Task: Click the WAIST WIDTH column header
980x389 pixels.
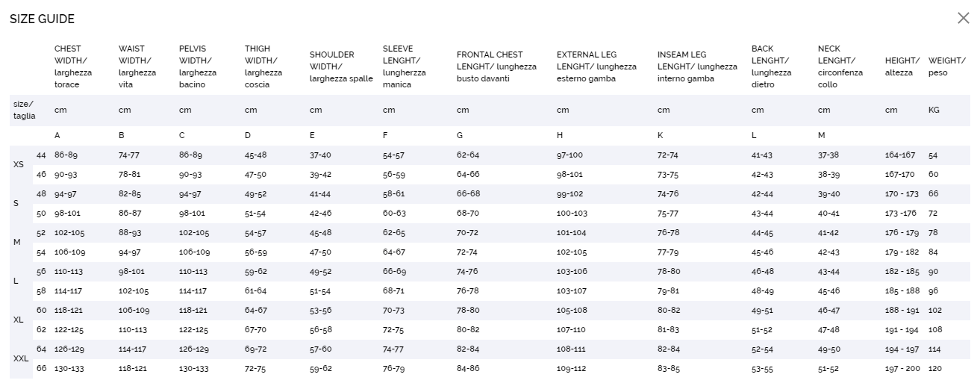Action: (x=137, y=66)
